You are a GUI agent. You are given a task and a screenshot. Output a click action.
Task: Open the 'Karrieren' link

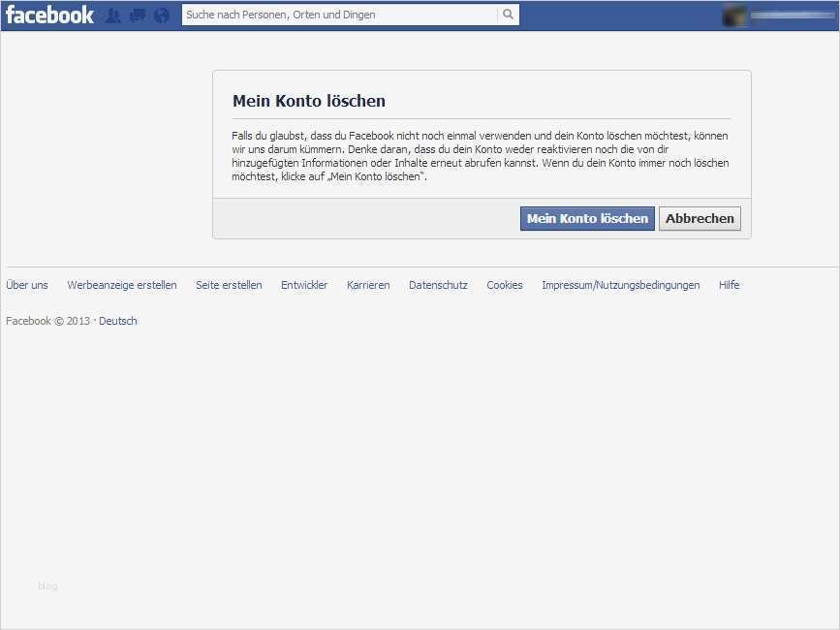[368, 285]
